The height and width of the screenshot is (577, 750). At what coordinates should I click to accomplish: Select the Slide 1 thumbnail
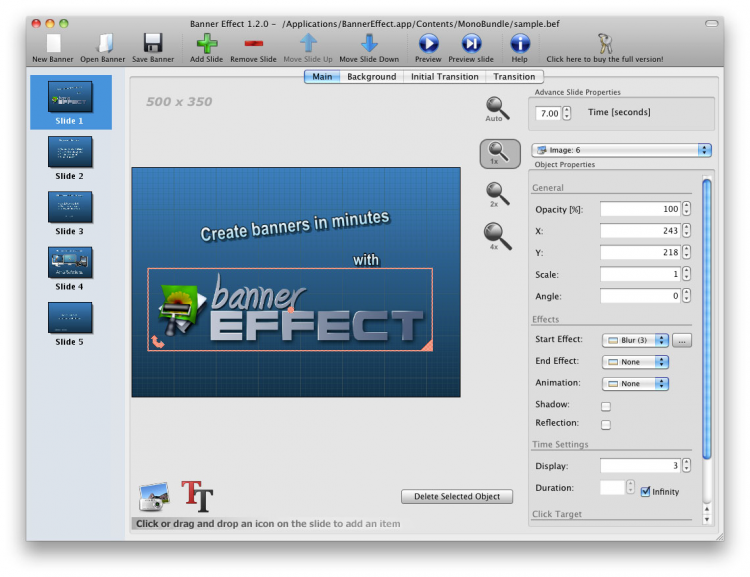[70, 97]
